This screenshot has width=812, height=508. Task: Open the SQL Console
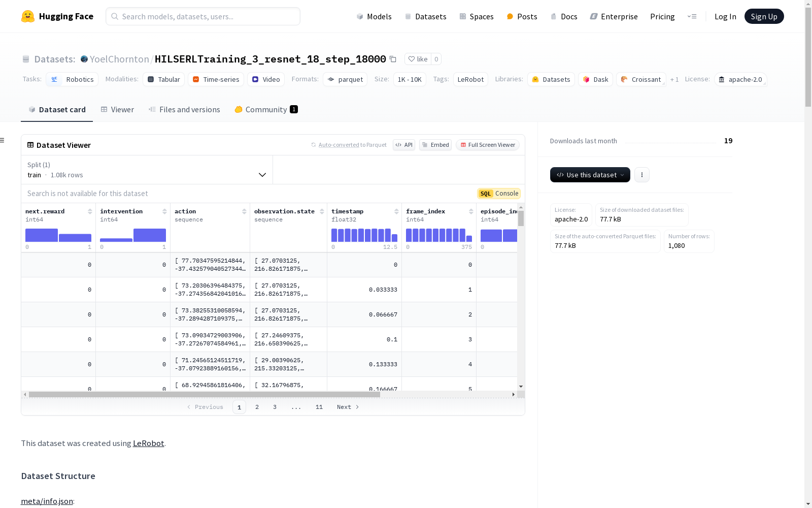(x=499, y=194)
